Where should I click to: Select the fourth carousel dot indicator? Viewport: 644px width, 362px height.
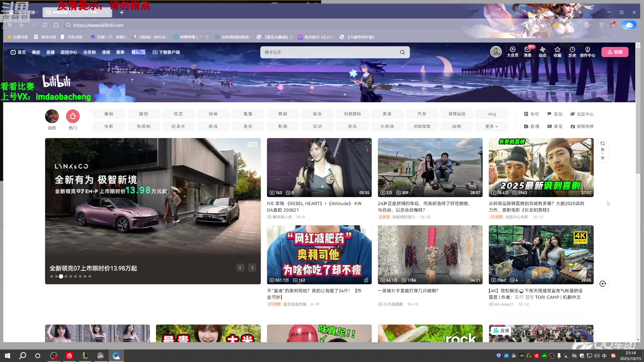click(66, 276)
